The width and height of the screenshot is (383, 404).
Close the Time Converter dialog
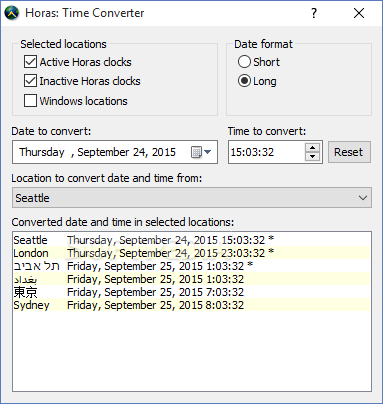[359, 13]
